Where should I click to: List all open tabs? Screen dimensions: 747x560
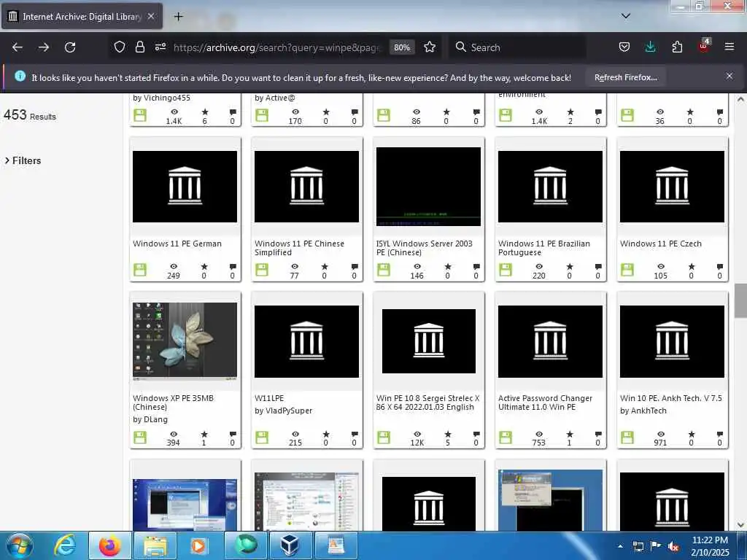point(626,16)
